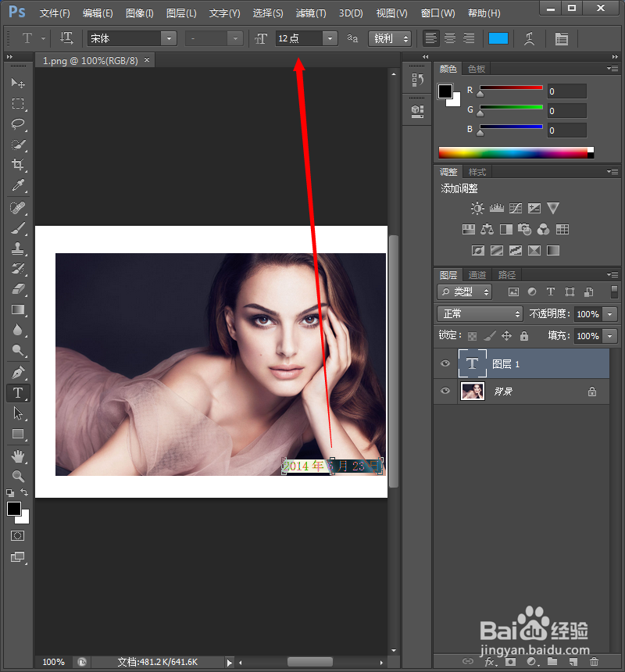Toggle lock transparent pixels
Viewport: 625px width, 672px height.
(472, 336)
